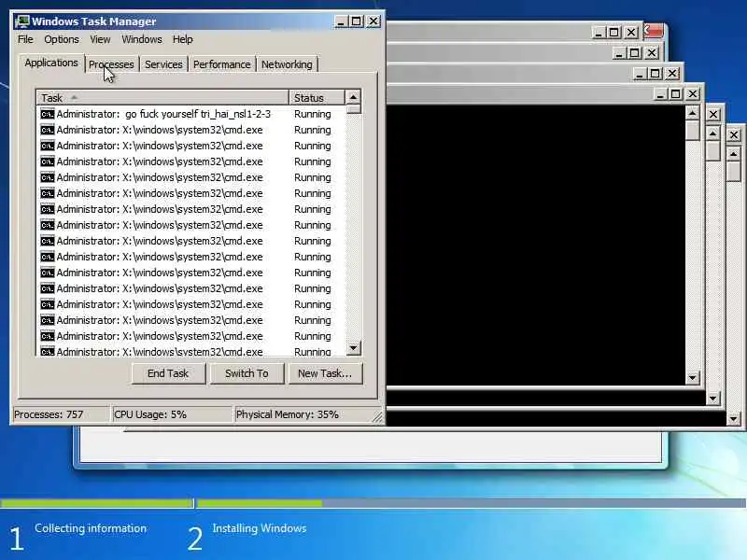Open the File menu in Task Manager
The image size is (747, 560).
click(25, 39)
